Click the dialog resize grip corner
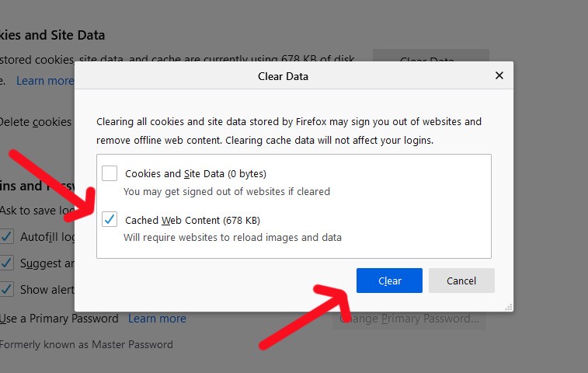Screen dimensions: 588x373 pos(509,307)
